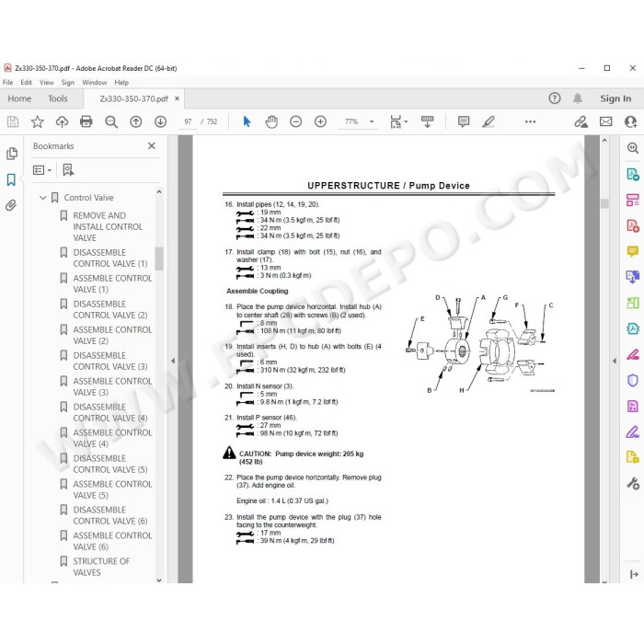This screenshot has width=644, height=644.
Task: Open REMOVE AND INSTALL CONTROL VALVE bookmark
Action: pos(108,226)
